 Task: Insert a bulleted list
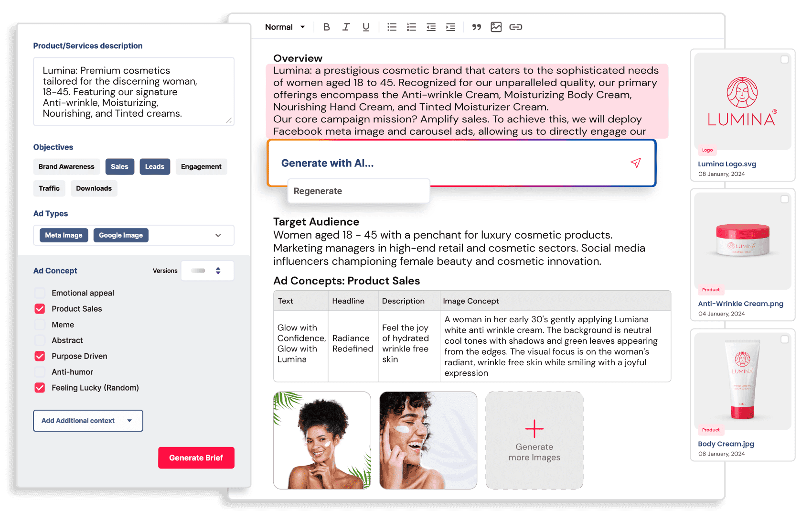tap(392, 27)
